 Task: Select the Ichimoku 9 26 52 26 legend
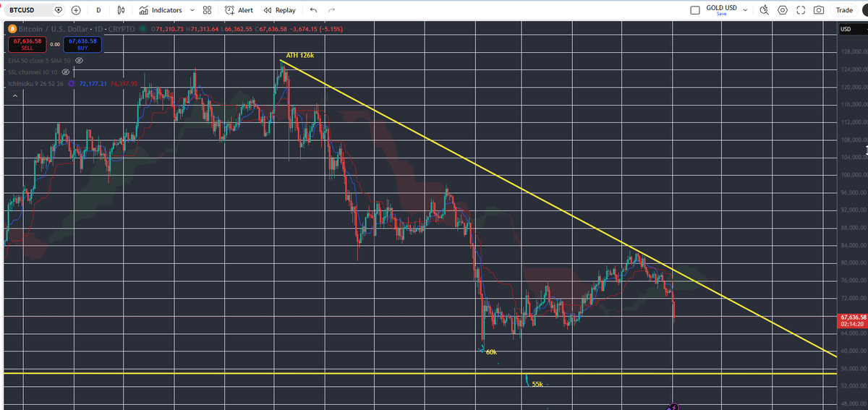(35, 84)
